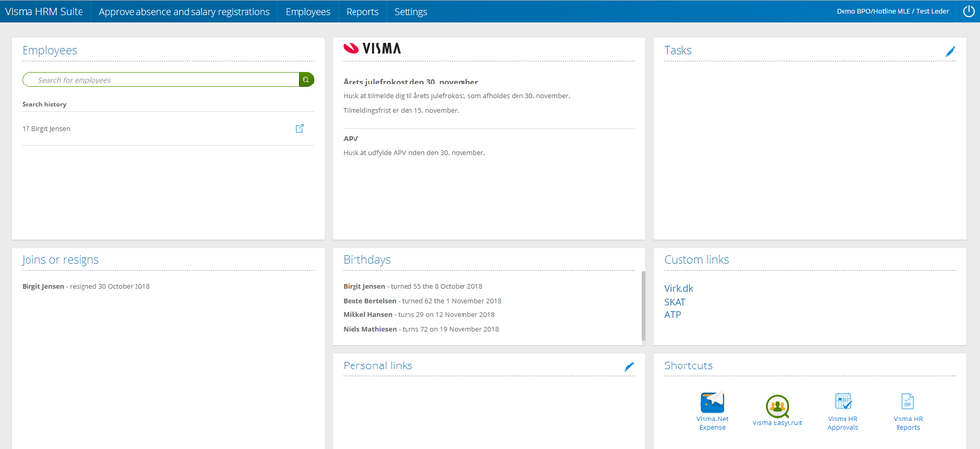
Task: Launch the Visma EasyCruit shortcut icon
Action: 778,406
